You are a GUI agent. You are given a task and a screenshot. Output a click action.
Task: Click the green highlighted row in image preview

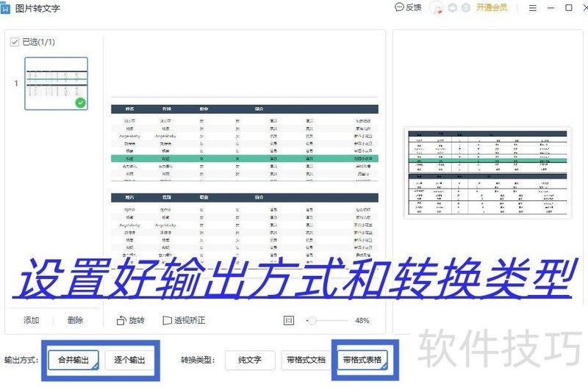tap(245, 159)
